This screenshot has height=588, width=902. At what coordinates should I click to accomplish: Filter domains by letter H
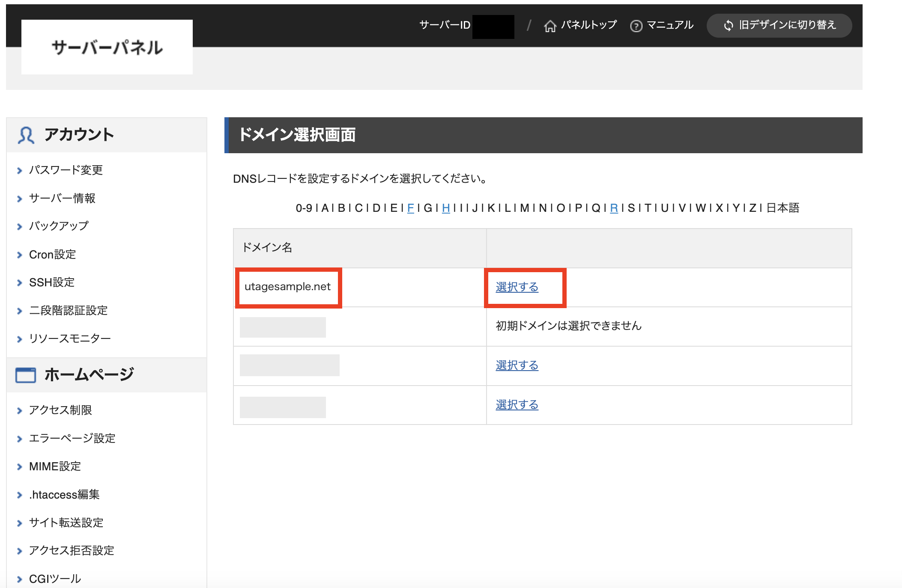coord(446,208)
